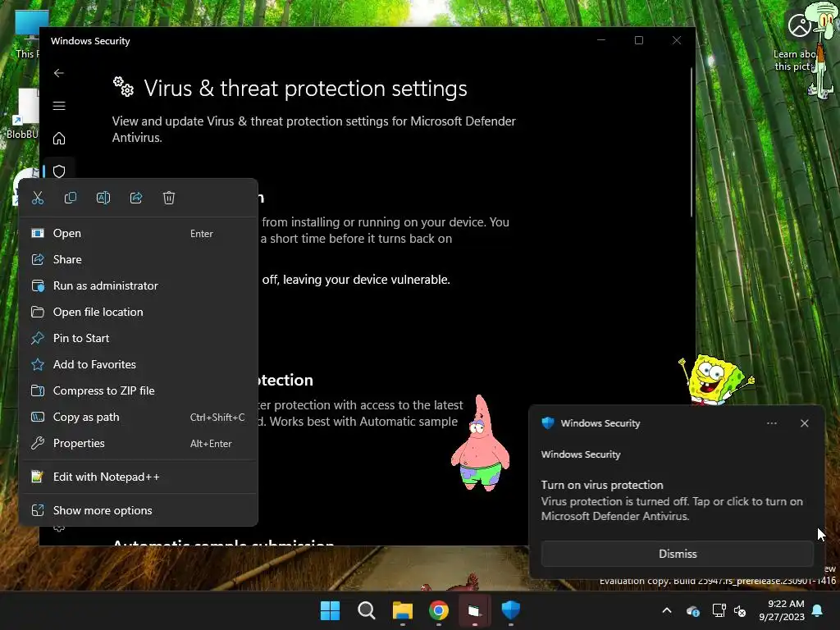Click Show more options
The image size is (840, 630).
point(138,510)
